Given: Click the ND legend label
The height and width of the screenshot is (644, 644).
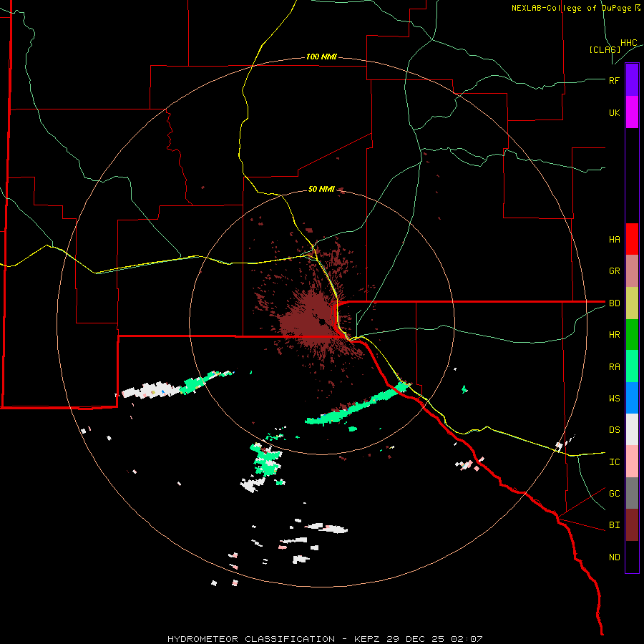Looking at the screenshot, I should pos(614,557).
